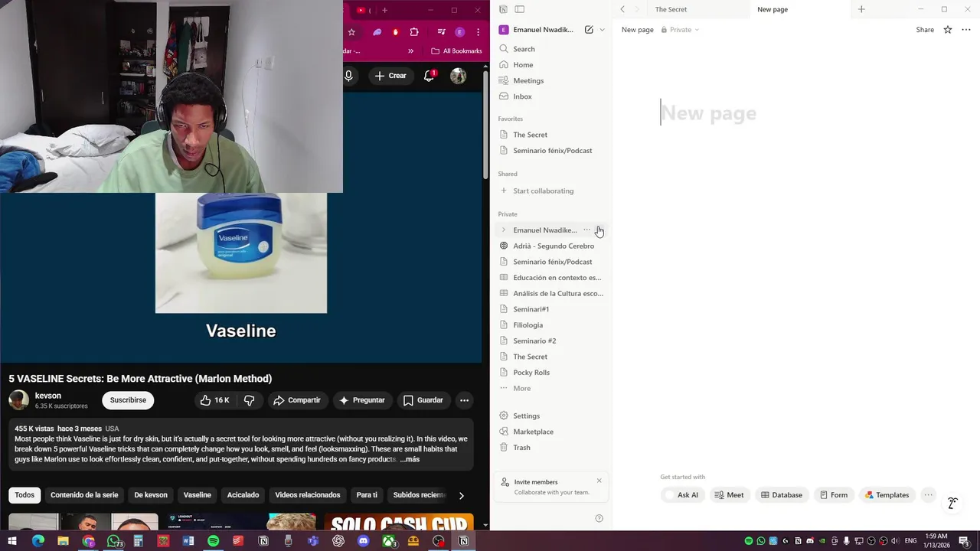980x551 pixels.
Task: Click Ask AI button
Action: (681, 495)
